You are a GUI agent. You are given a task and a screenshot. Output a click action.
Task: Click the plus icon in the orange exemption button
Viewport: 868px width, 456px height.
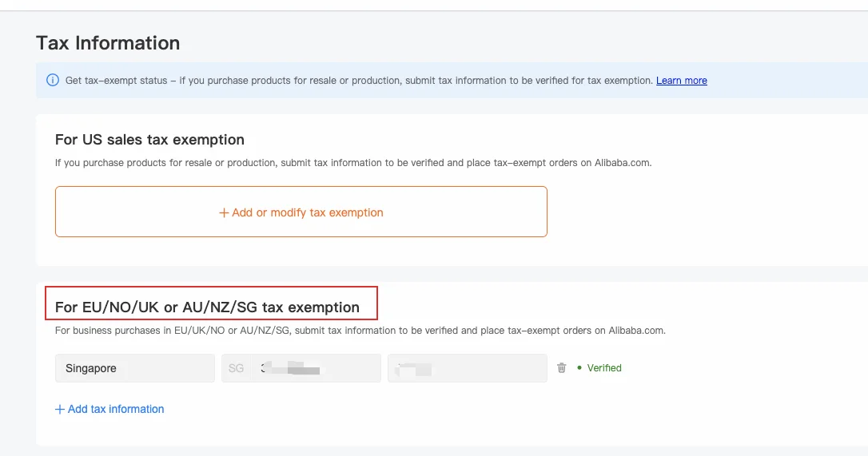coord(224,213)
